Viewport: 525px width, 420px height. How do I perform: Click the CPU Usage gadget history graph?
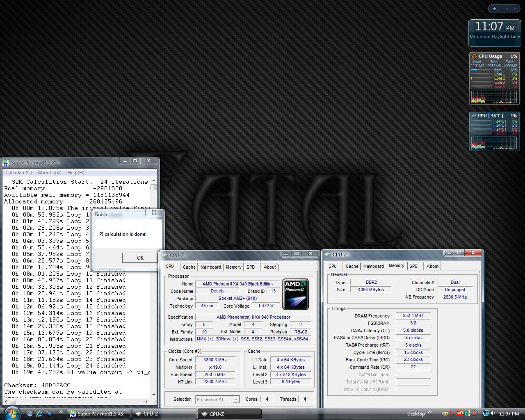[x=494, y=97]
